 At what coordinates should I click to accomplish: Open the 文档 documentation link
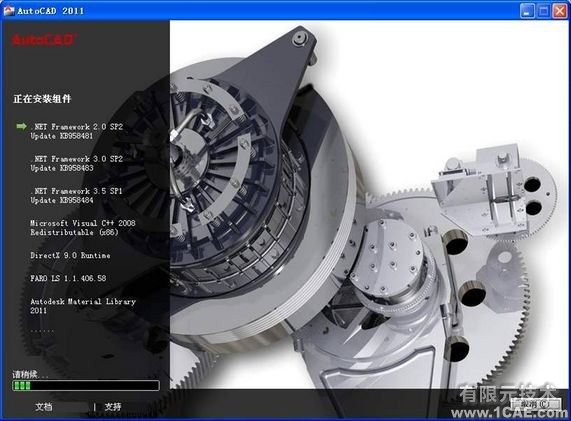pos(44,407)
